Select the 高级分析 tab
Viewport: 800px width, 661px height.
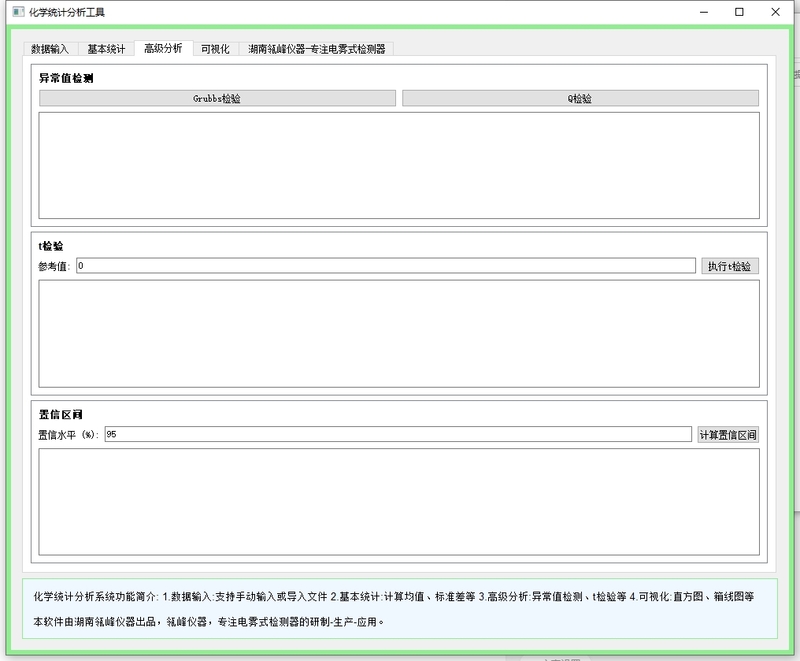[x=163, y=47]
